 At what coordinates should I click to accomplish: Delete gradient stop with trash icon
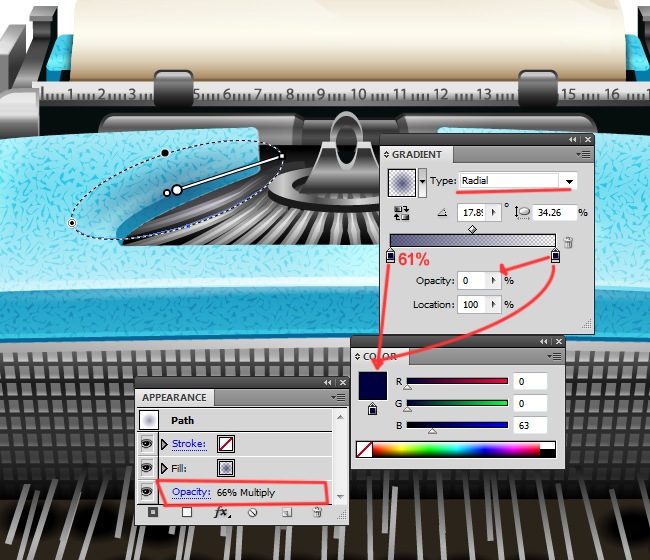[x=568, y=242]
